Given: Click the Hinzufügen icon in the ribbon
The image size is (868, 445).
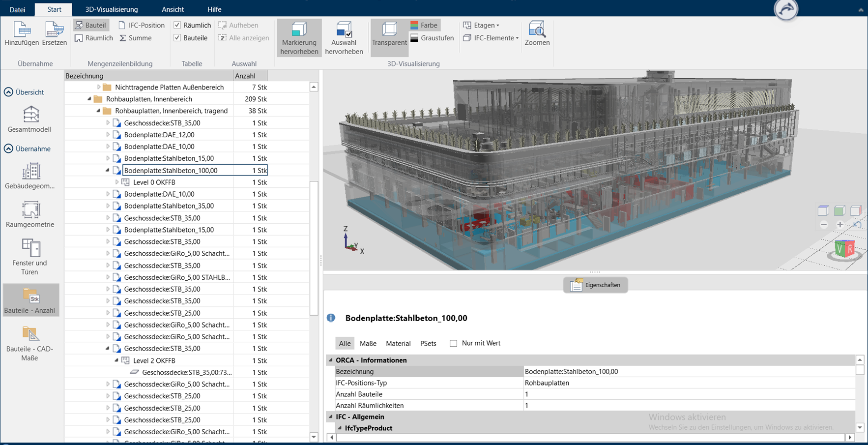Looking at the screenshot, I should 22,30.
